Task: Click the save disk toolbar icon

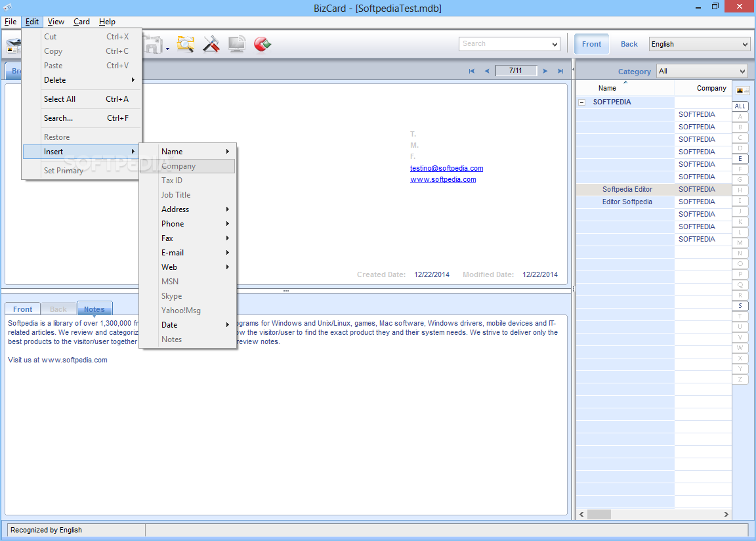Action: click(154, 45)
